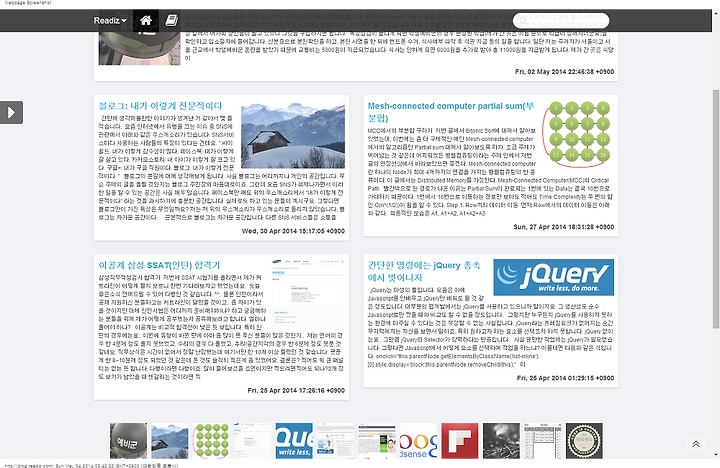Image resolution: width=720 pixels, height=468 pixels.
Task: Select the dark grayscale photo thumbnail
Action: [501, 441]
